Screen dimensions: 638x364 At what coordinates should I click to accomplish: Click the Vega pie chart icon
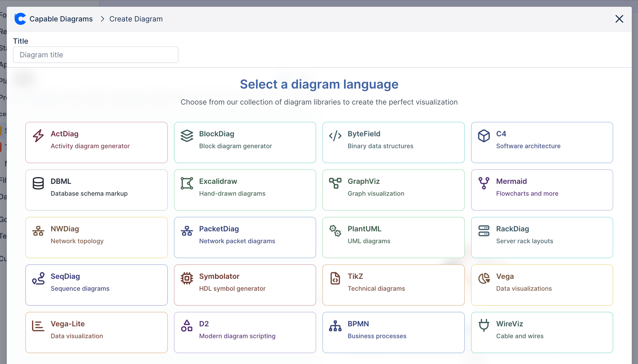tap(484, 278)
